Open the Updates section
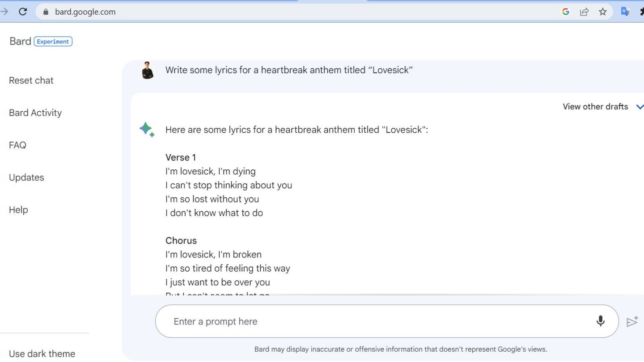 pos(26,177)
